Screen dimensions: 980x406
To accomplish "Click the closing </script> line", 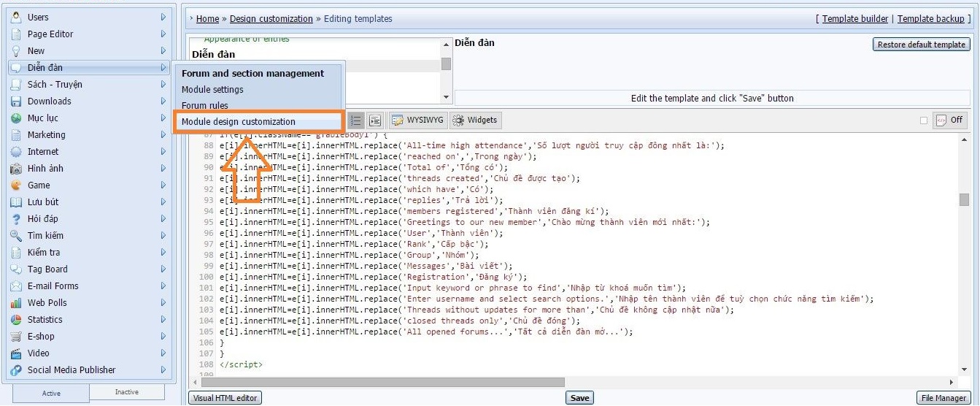I will tap(241, 364).
